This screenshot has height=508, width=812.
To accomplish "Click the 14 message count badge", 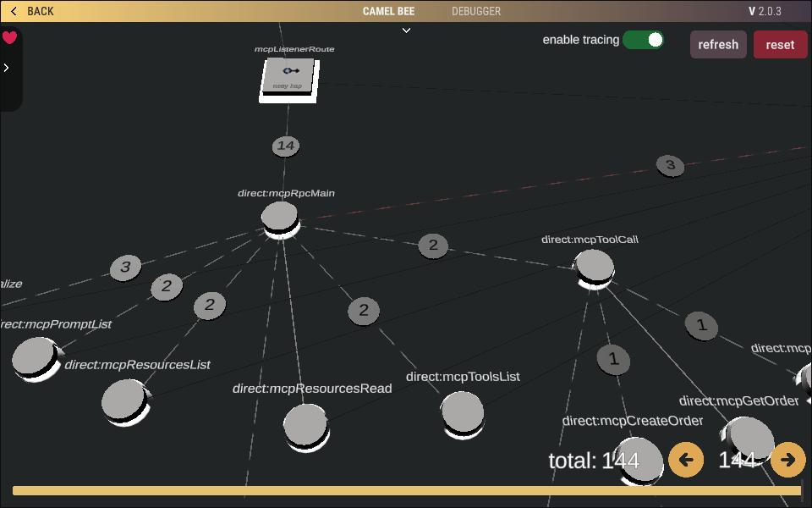I will pyautogui.click(x=286, y=146).
